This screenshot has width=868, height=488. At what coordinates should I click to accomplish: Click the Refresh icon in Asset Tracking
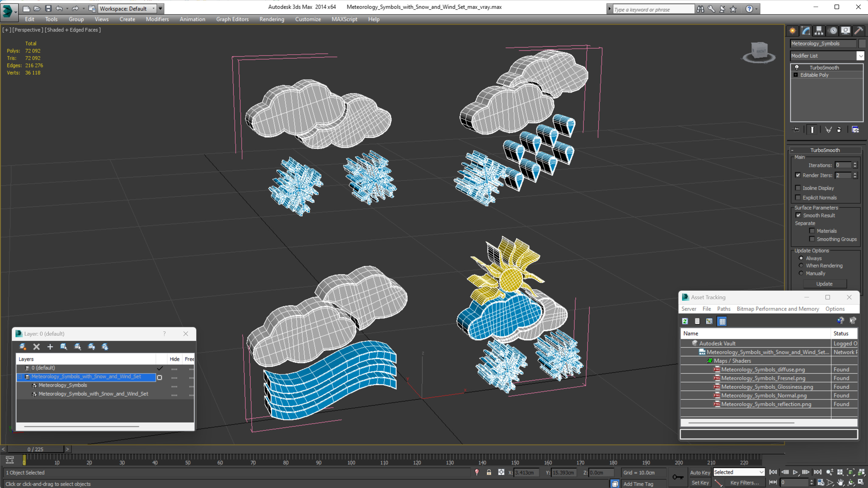click(x=685, y=321)
